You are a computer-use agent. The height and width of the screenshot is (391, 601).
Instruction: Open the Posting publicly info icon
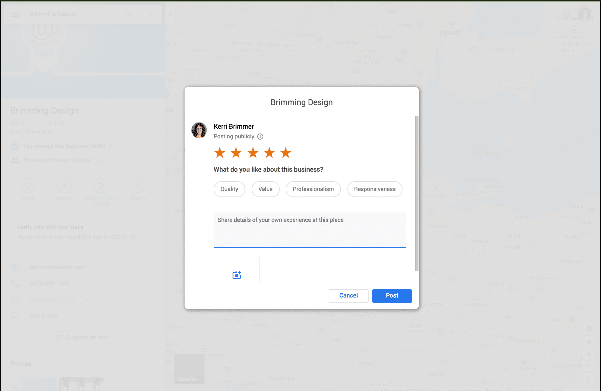260,136
